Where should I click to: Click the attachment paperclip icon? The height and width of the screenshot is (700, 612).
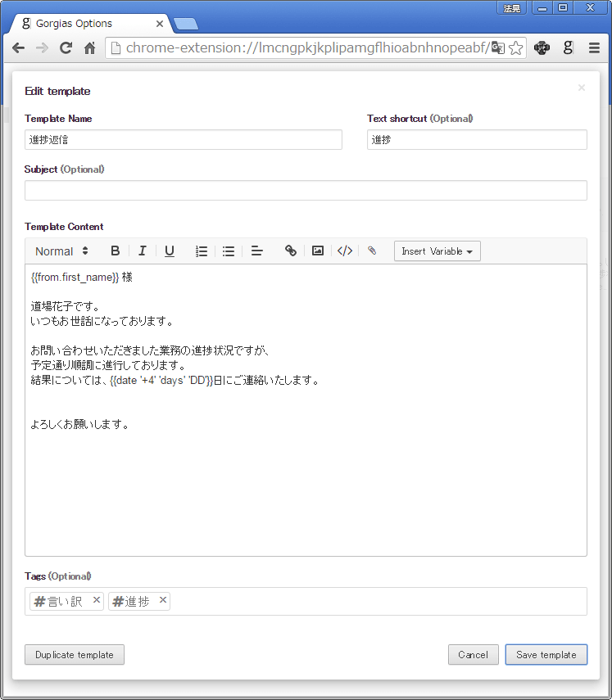point(372,251)
